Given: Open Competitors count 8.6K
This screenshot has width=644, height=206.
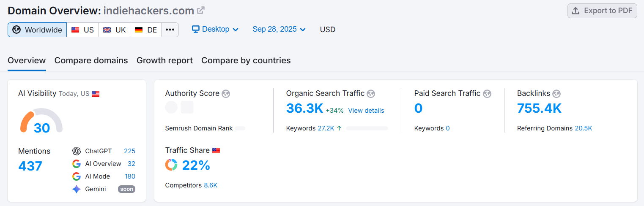Looking at the screenshot, I should [x=211, y=185].
